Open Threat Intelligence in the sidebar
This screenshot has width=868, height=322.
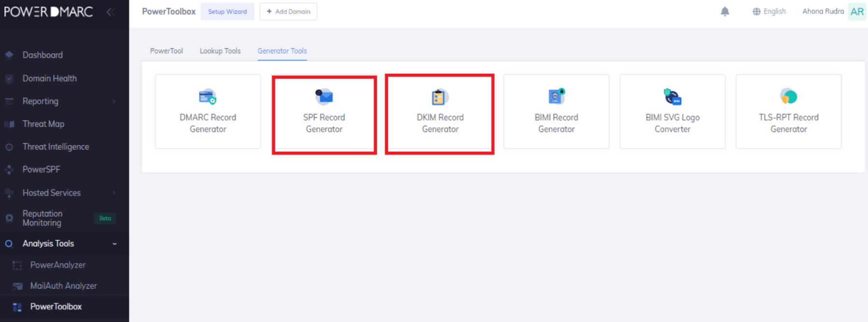56,146
